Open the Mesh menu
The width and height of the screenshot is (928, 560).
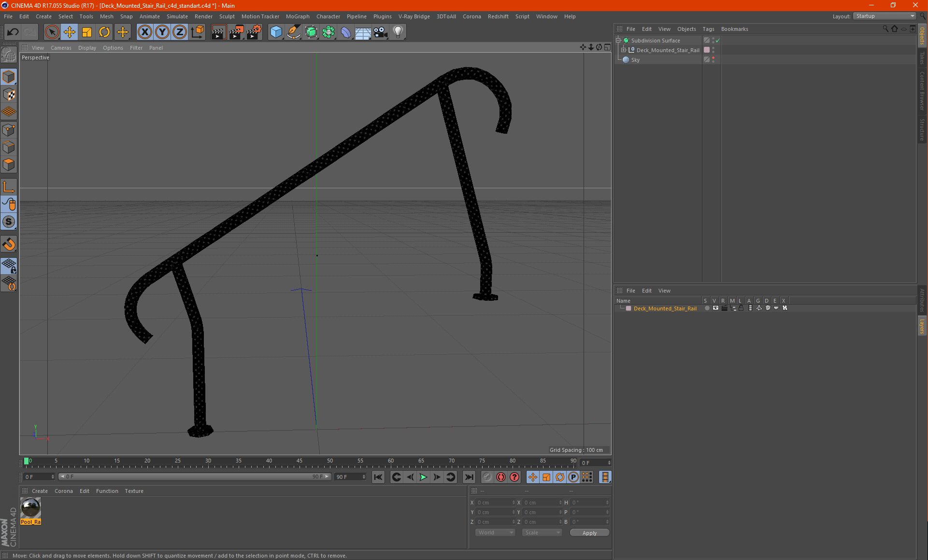[106, 16]
